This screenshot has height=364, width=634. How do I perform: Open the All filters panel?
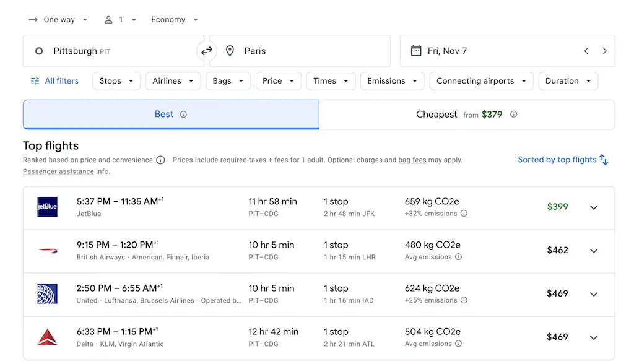[x=54, y=81]
